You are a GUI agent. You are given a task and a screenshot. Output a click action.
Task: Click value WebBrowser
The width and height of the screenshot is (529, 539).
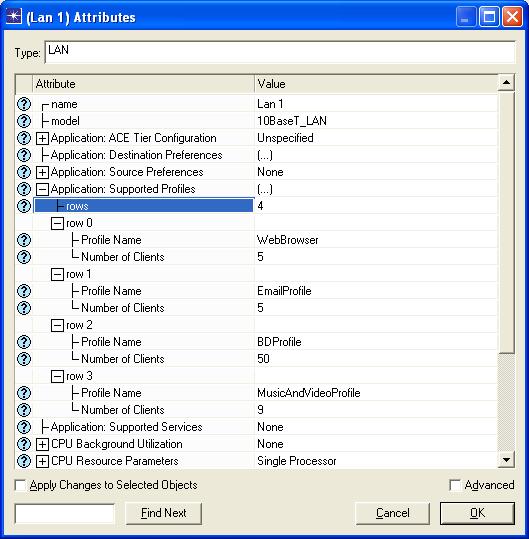pos(288,240)
